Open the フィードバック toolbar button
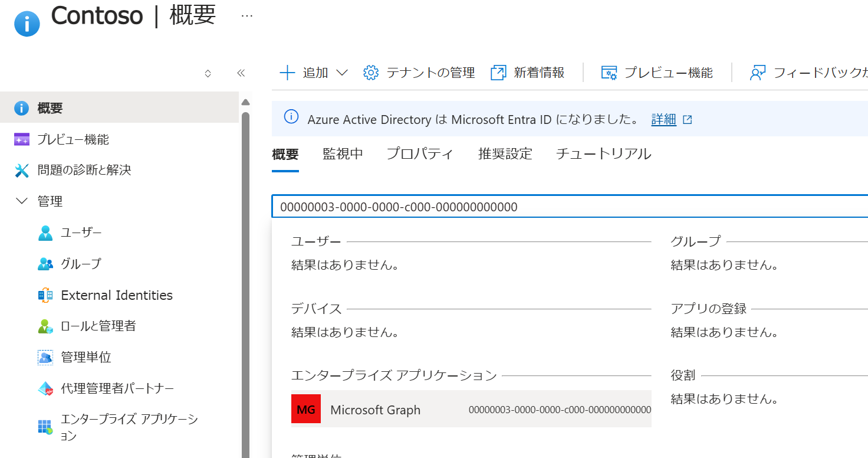 click(808, 73)
